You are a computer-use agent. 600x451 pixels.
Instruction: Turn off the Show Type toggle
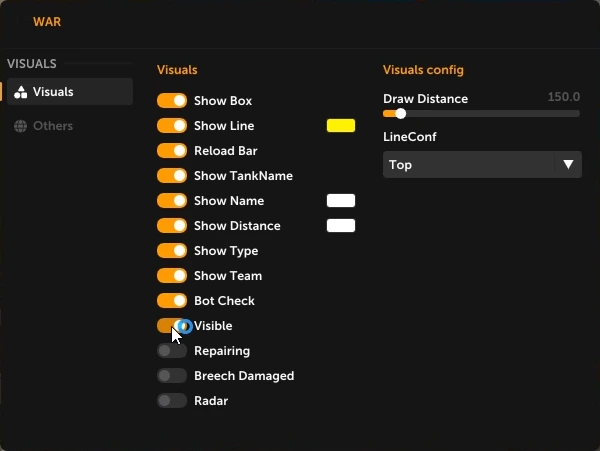point(172,251)
